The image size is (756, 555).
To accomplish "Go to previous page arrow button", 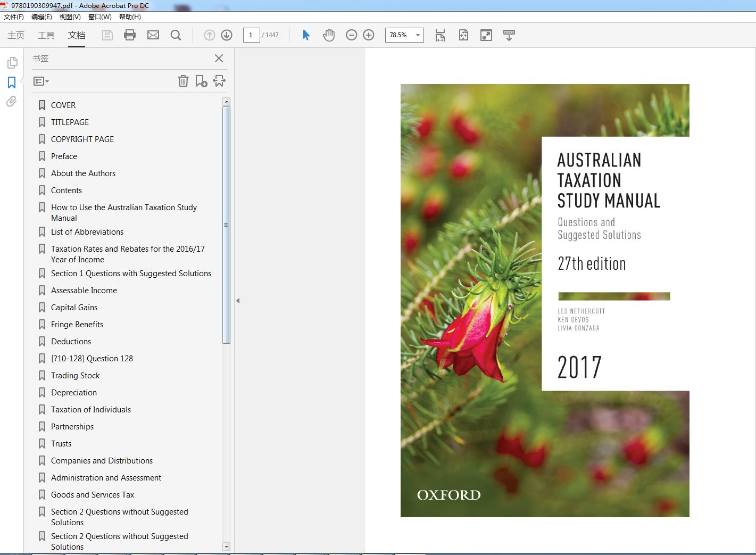I will click(210, 35).
